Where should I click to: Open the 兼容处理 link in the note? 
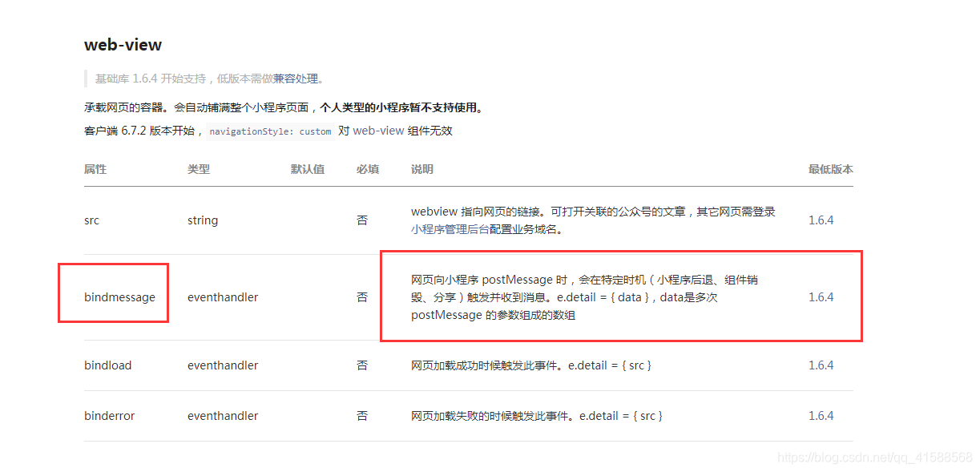(297, 79)
